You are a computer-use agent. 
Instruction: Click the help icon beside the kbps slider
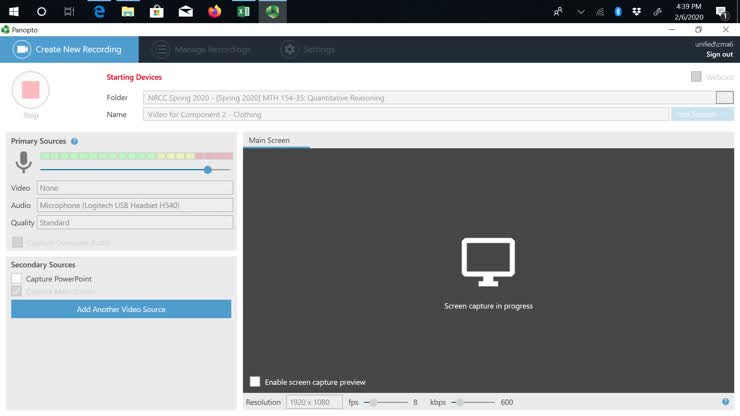(x=725, y=402)
